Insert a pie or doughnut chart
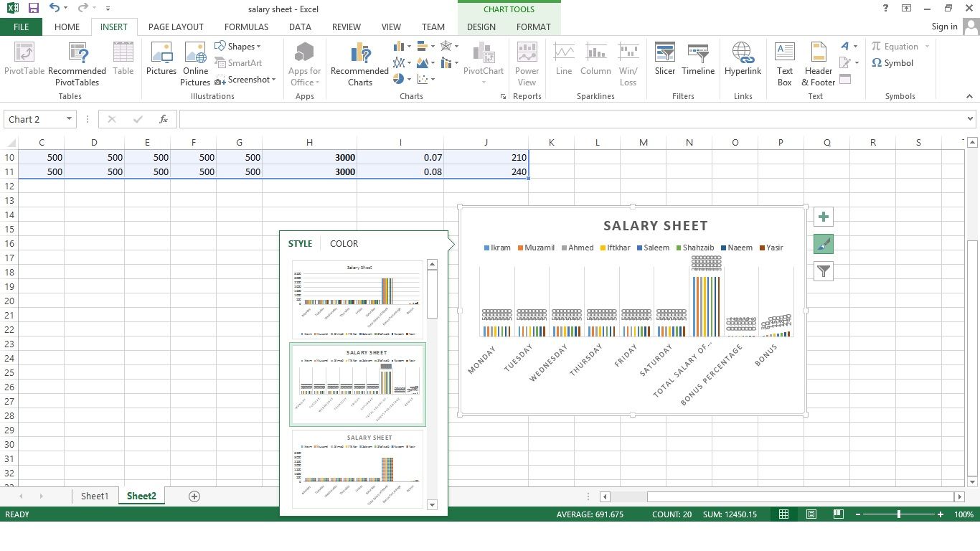This screenshot has height=551, width=980. click(401, 80)
